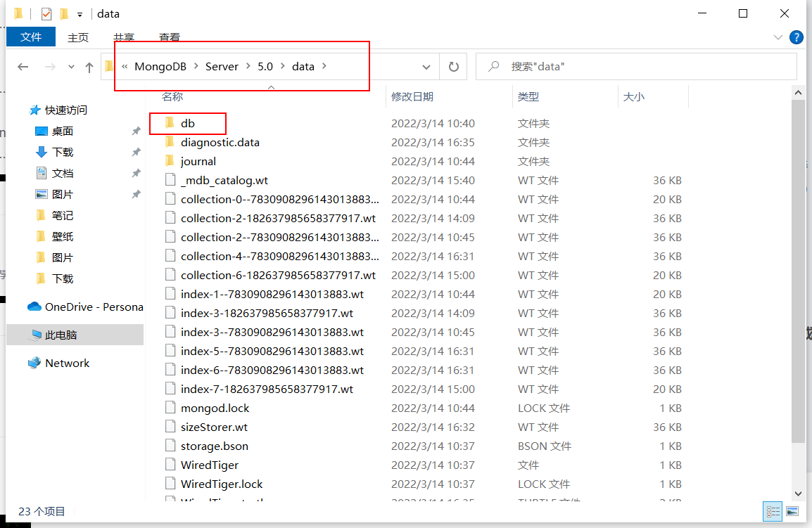812x528 pixels.
Task: Switch to details view layout icon
Action: (773, 512)
